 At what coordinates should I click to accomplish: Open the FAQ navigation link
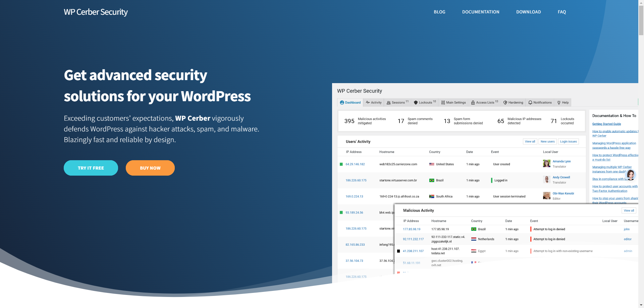click(x=562, y=12)
